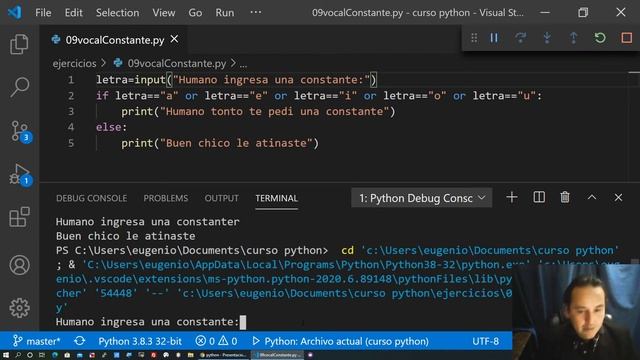Image resolution: width=640 pixels, height=360 pixels.
Task: Open the Accounts menu icon
Action: tap(19, 265)
